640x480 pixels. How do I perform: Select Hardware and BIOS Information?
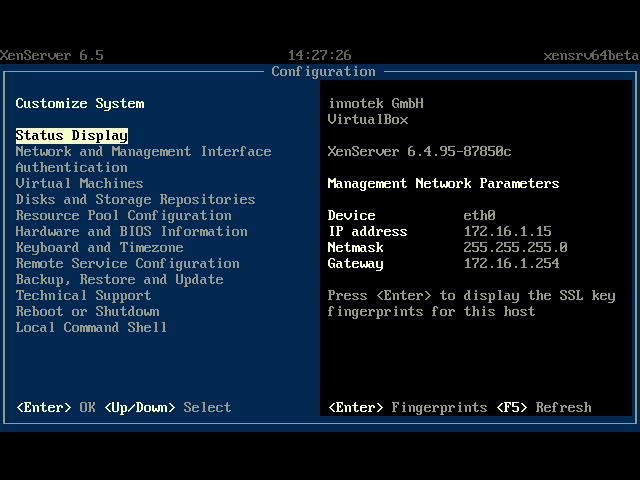click(131, 232)
